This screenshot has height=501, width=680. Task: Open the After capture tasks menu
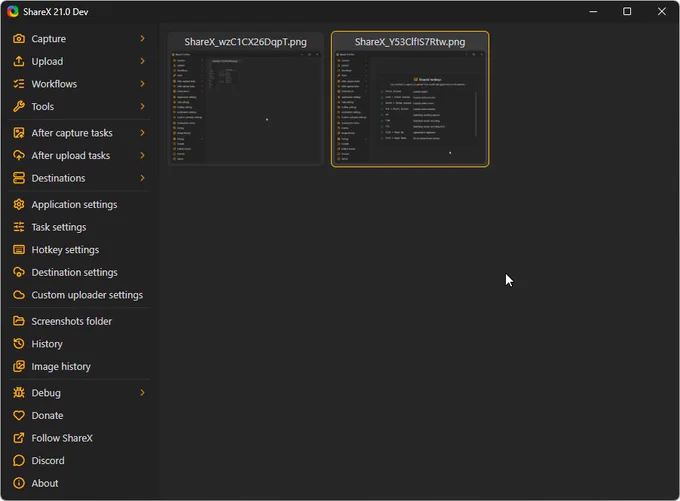click(79, 133)
